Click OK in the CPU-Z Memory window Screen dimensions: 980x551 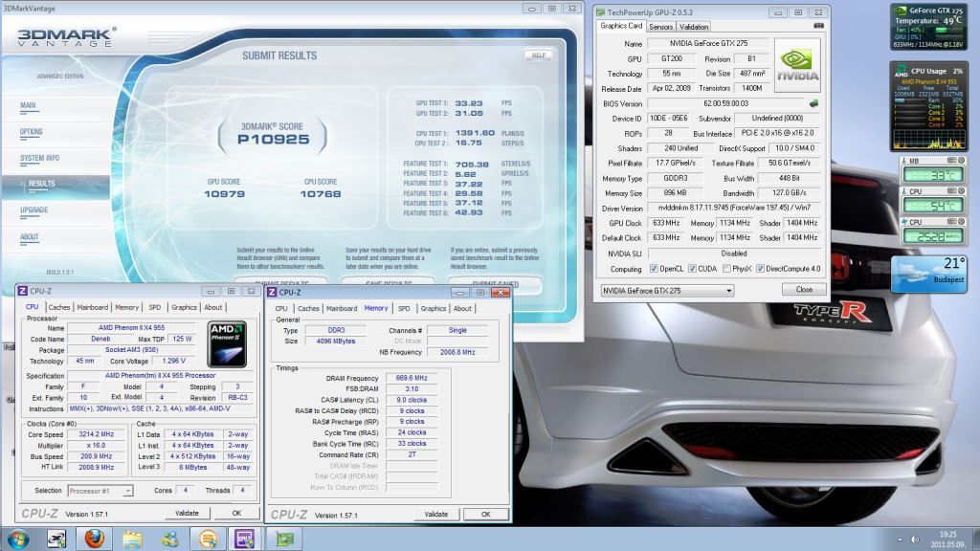coord(485,514)
